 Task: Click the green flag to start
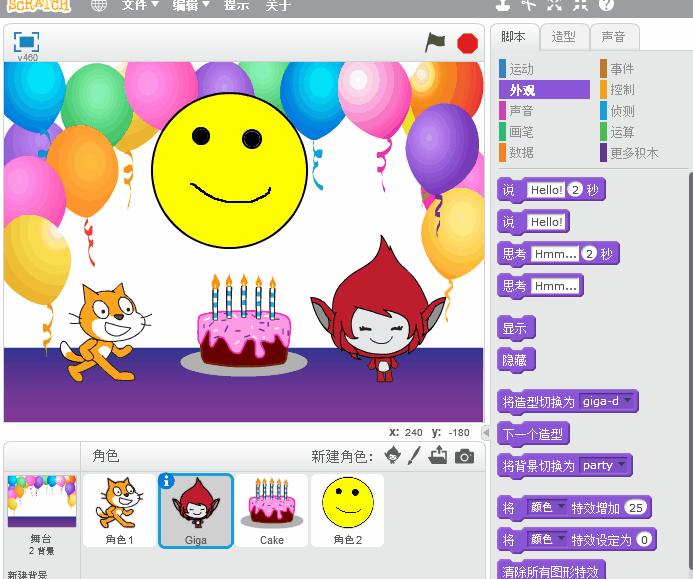point(435,42)
